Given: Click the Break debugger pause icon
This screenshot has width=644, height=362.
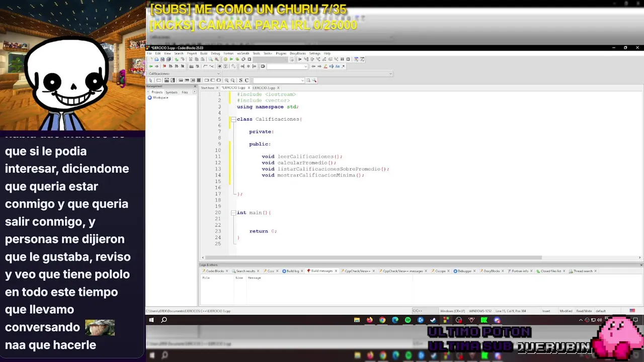Looking at the screenshot, I should pos(342,59).
